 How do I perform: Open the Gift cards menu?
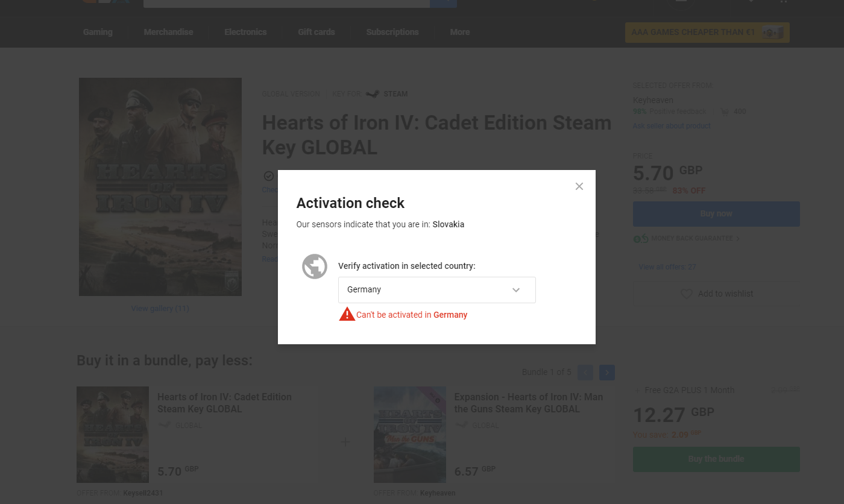316,32
